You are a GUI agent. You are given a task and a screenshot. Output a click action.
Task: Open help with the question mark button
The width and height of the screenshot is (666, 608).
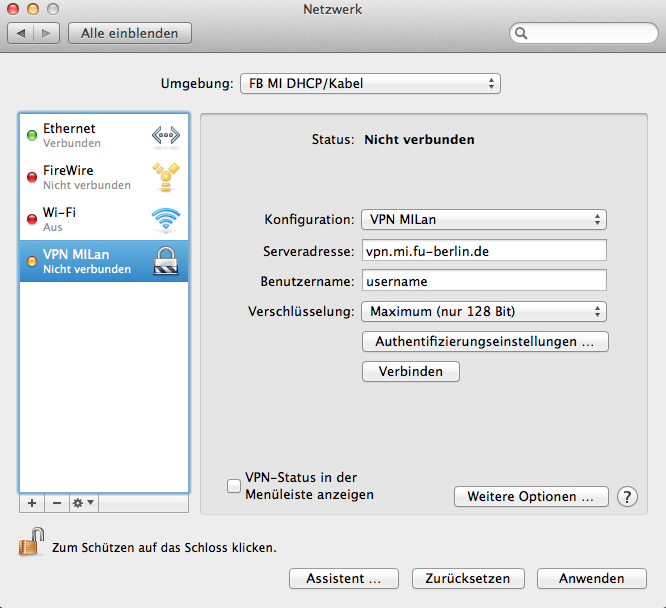pos(627,497)
